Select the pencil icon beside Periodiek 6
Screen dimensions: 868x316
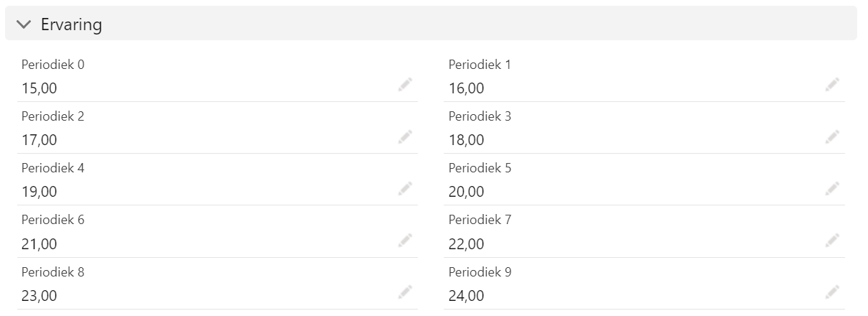[406, 240]
